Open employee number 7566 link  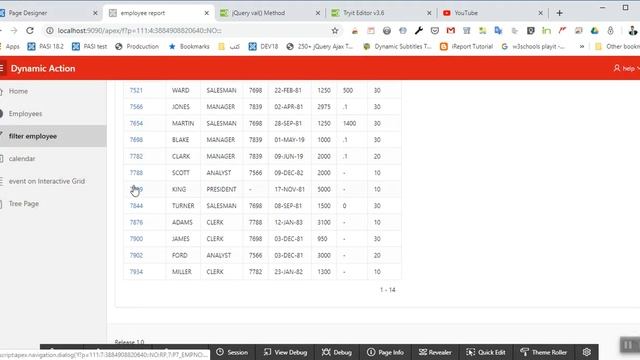click(x=136, y=107)
